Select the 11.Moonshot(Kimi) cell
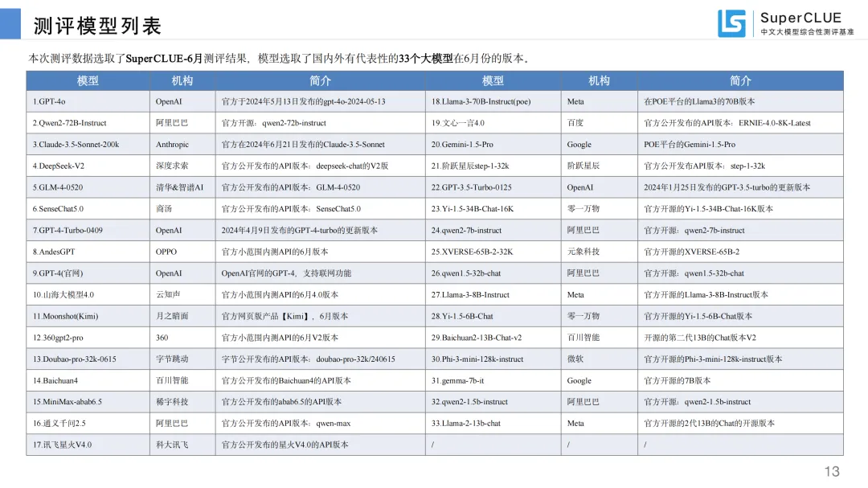This screenshot has height=488, width=868. tap(88, 316)
